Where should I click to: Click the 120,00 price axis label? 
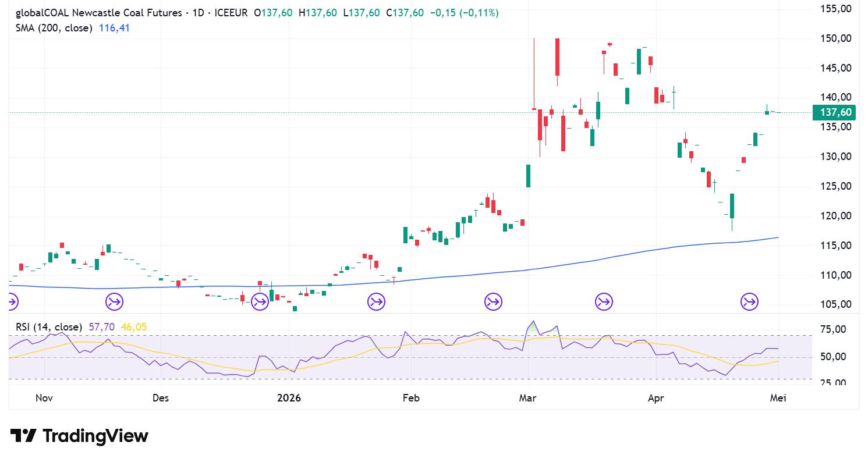tap(836, 216)
